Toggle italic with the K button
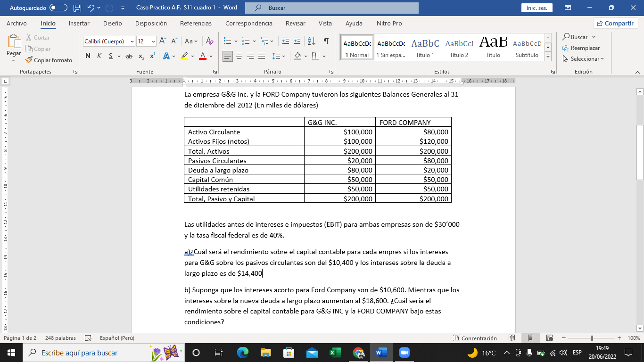The width and height of the screenshot is (644, 362). (x=99, y=56)
